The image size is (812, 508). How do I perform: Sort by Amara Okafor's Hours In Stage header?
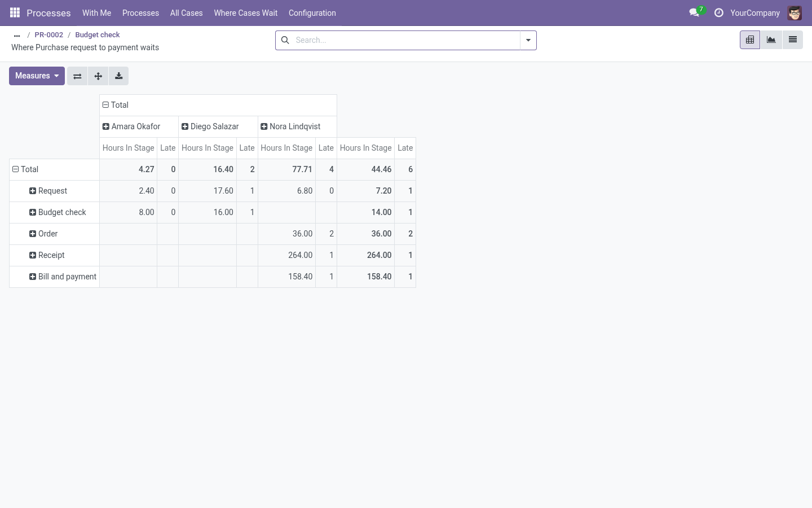(x=129, y=148)
